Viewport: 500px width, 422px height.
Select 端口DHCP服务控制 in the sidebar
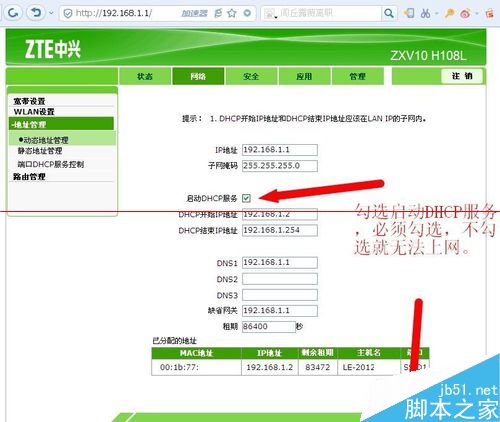(51, 164)
